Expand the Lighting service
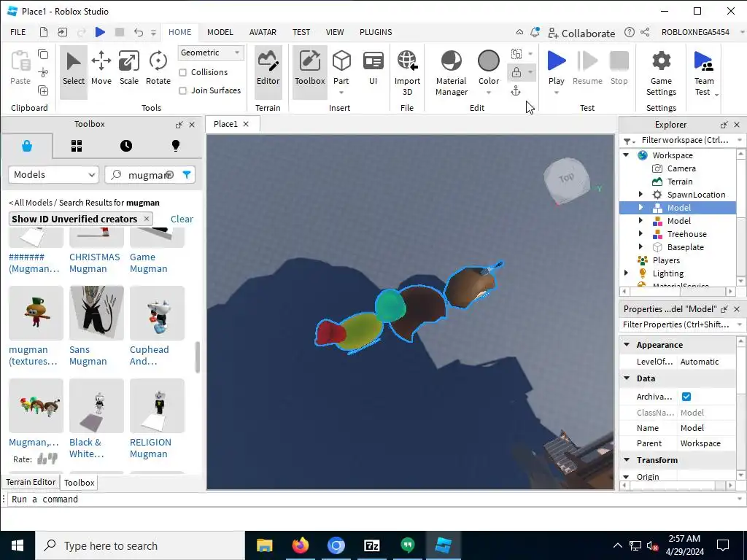This screenshot has height=560, width=747. coord(627,273)
